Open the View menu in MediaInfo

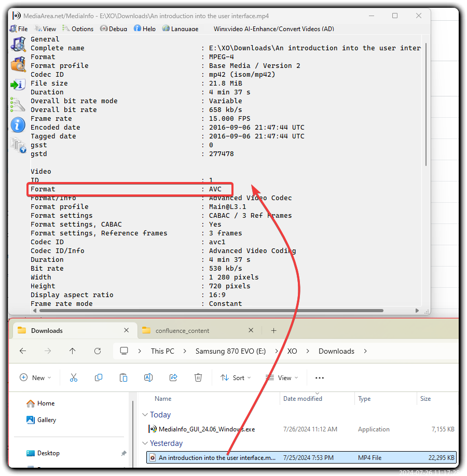coord(45,29)
